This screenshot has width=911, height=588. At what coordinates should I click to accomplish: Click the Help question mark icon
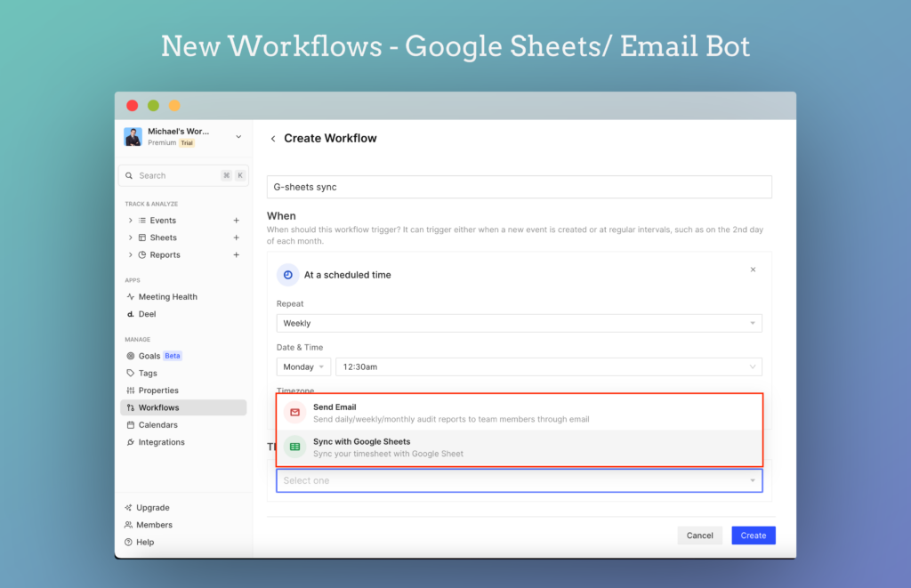click(128, 542)
